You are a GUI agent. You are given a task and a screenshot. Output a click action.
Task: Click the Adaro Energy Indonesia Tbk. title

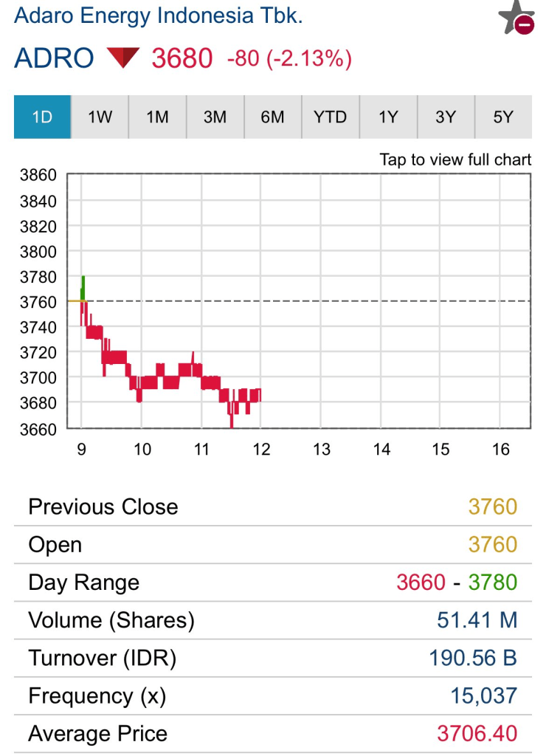pyautogui.click(x=158, y=16)
